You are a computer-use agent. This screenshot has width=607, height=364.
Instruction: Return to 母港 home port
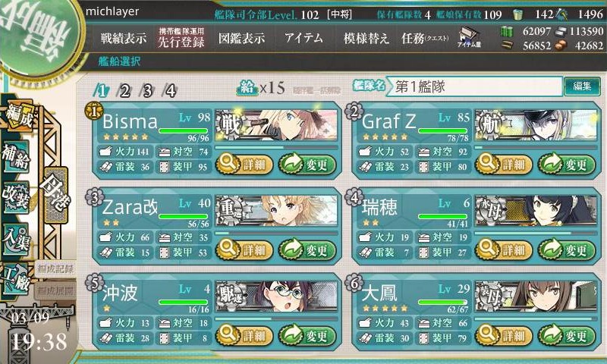[x=56, y=195]
